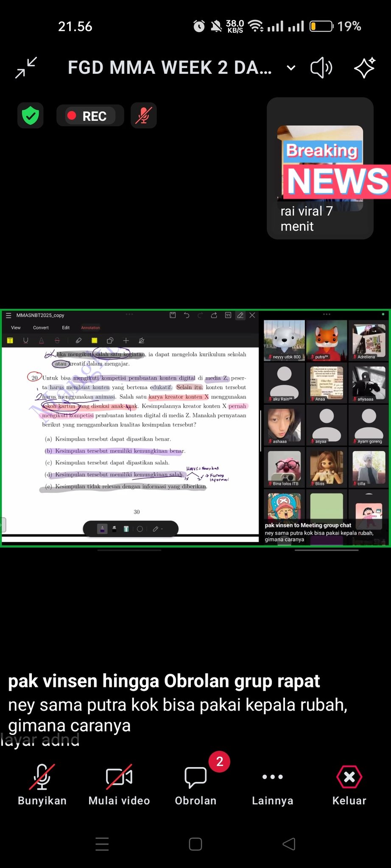Image resolution: width=391 pixels, height=868 pixels.
Task: Tap the pak vinsen translated chat caption
Action: (178, 704)
